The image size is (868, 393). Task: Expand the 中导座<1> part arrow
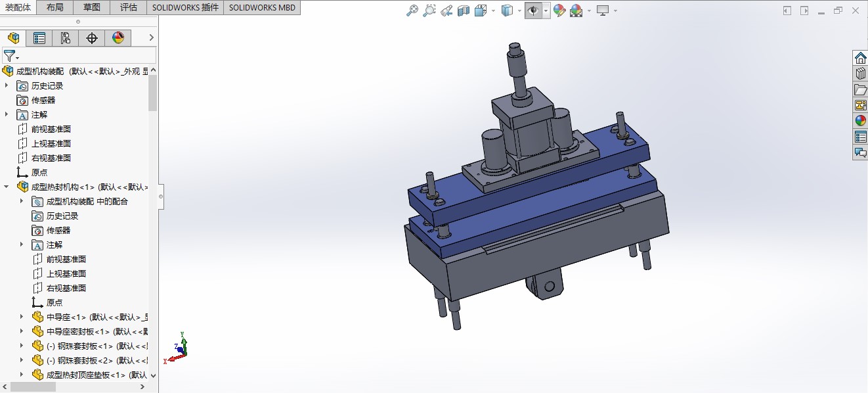(22, 317)
